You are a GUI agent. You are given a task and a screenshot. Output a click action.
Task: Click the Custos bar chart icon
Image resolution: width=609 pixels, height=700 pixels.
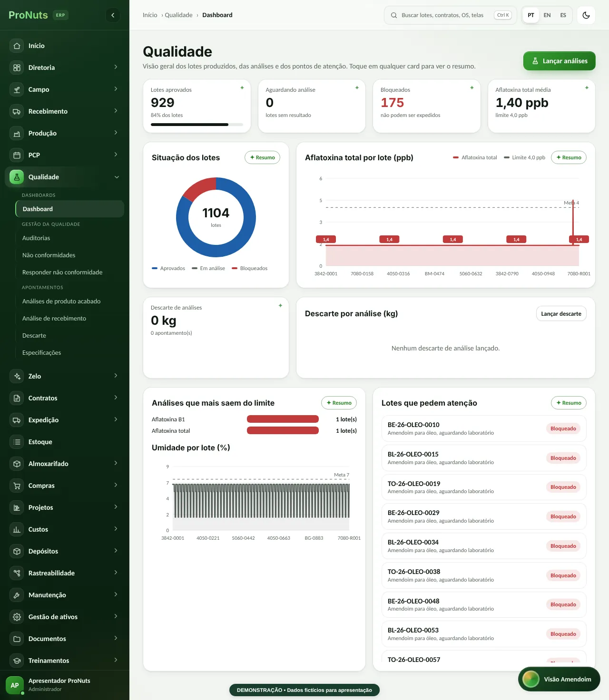point(17,529)
